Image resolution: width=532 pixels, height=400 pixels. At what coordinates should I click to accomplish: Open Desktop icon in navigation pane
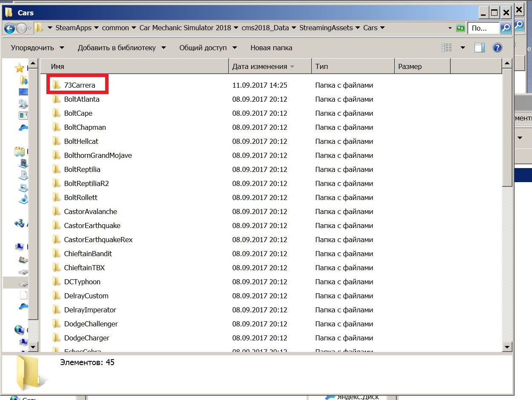(23, 91)
